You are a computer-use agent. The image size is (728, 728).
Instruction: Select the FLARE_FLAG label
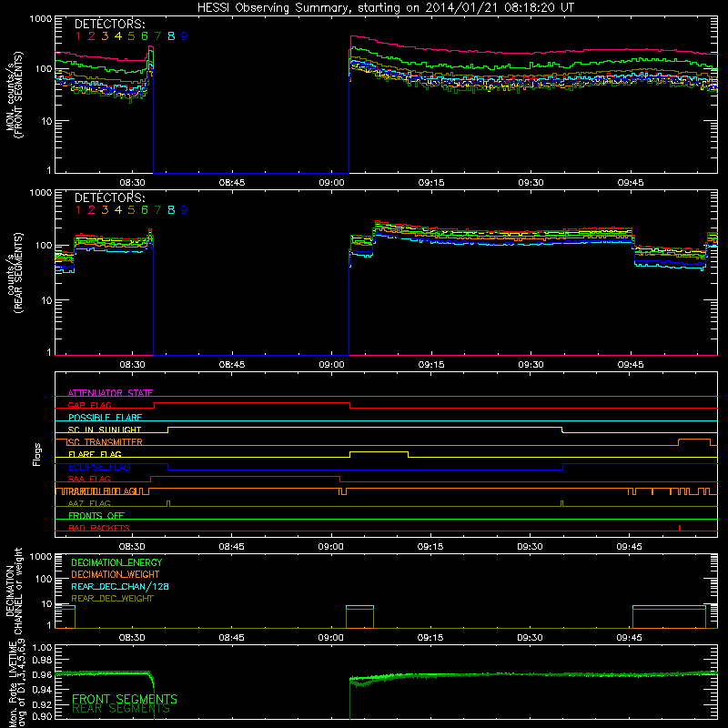pyautogui.click(x=95, y=454)
